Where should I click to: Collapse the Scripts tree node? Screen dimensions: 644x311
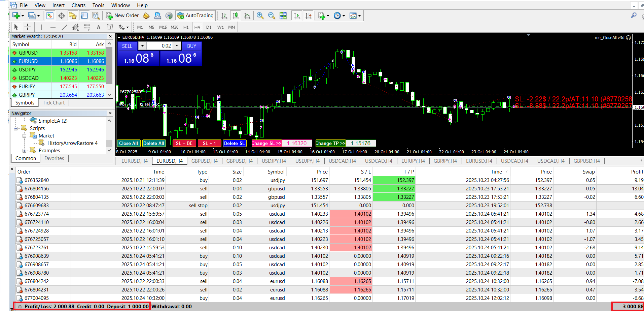16,128
